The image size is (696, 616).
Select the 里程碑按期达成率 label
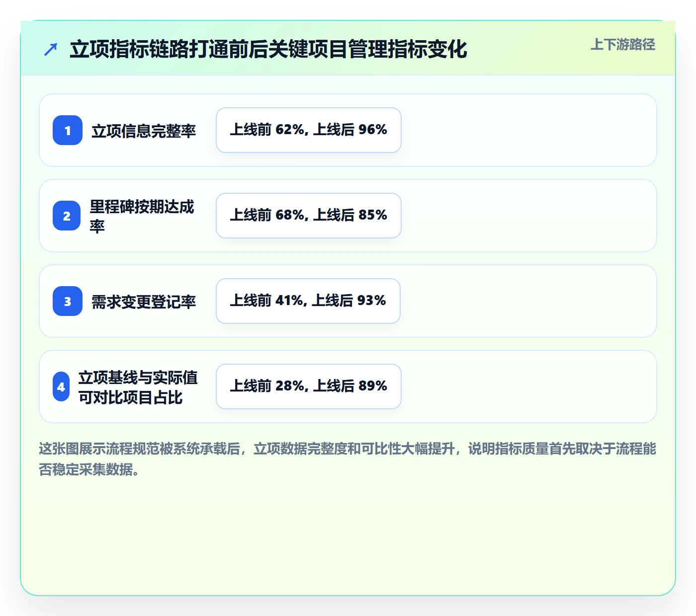click(x=142, y=216)
